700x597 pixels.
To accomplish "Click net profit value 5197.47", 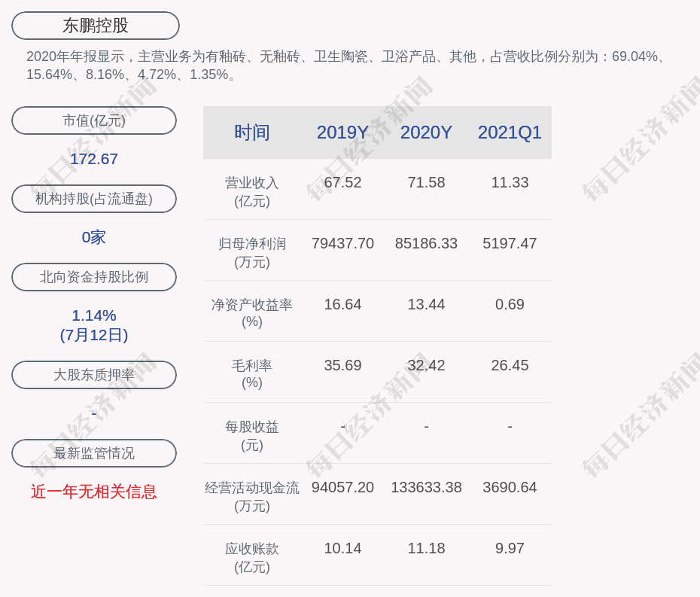I will [x=510, y=243].
